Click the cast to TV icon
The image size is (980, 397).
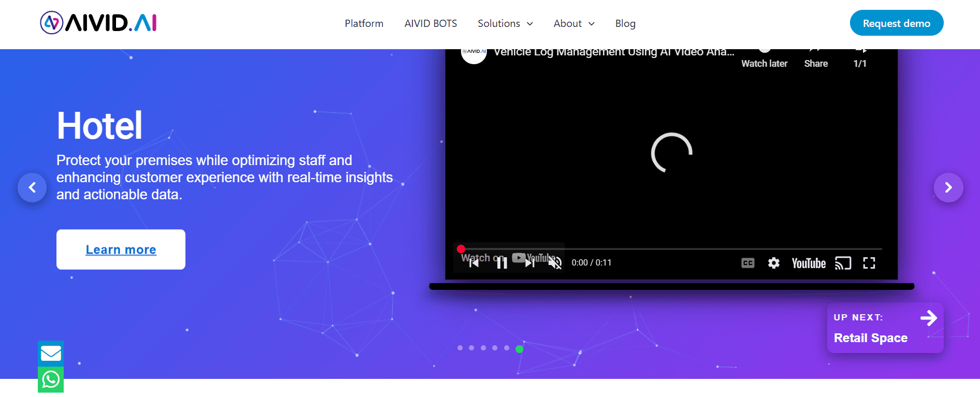click(x=843, y=263)
